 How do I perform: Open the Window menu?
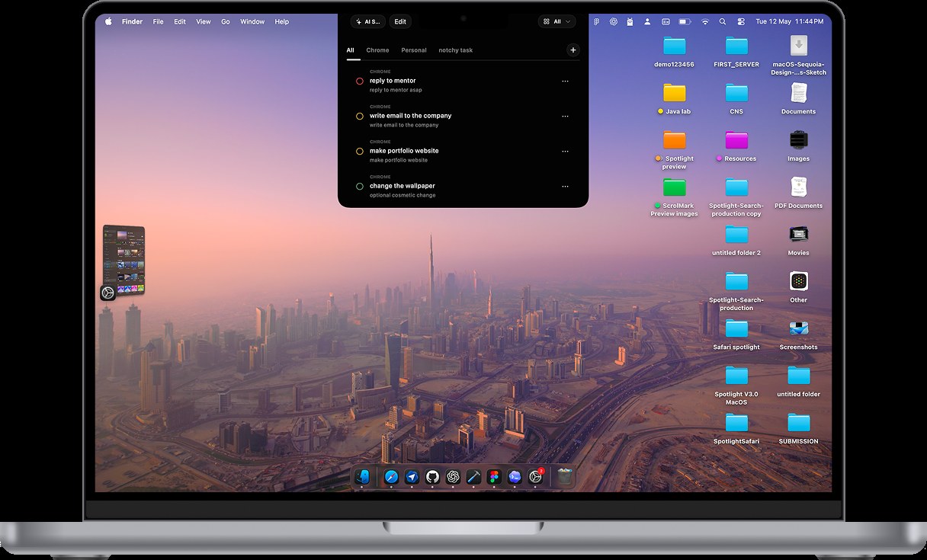pos(252,22)
